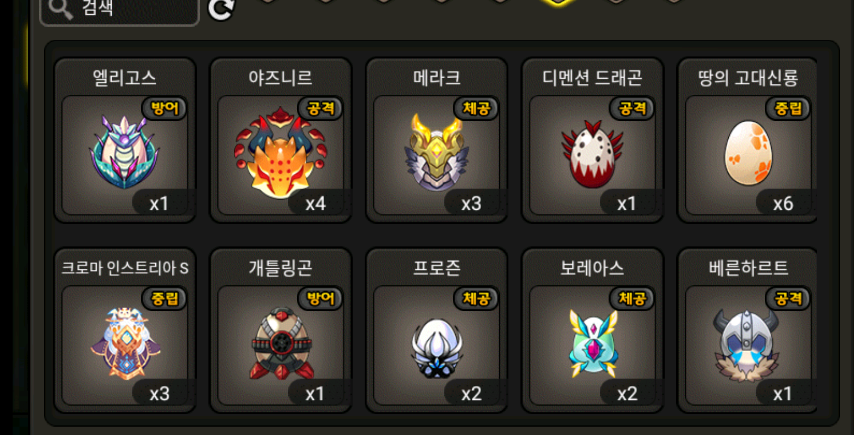Select the highlighted yellow filter tab

pyautogui.click(x=557, y=2)
